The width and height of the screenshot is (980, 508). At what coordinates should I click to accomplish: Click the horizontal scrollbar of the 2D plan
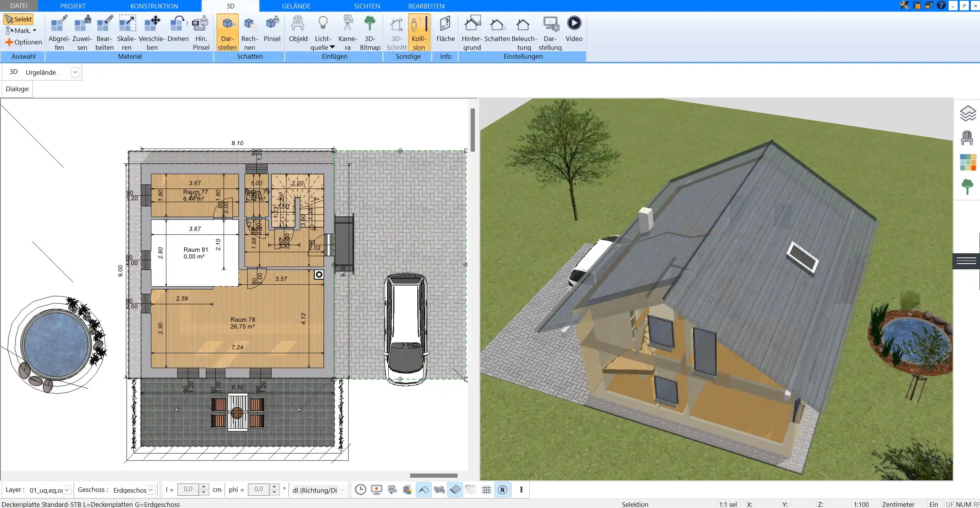point(433,475)
